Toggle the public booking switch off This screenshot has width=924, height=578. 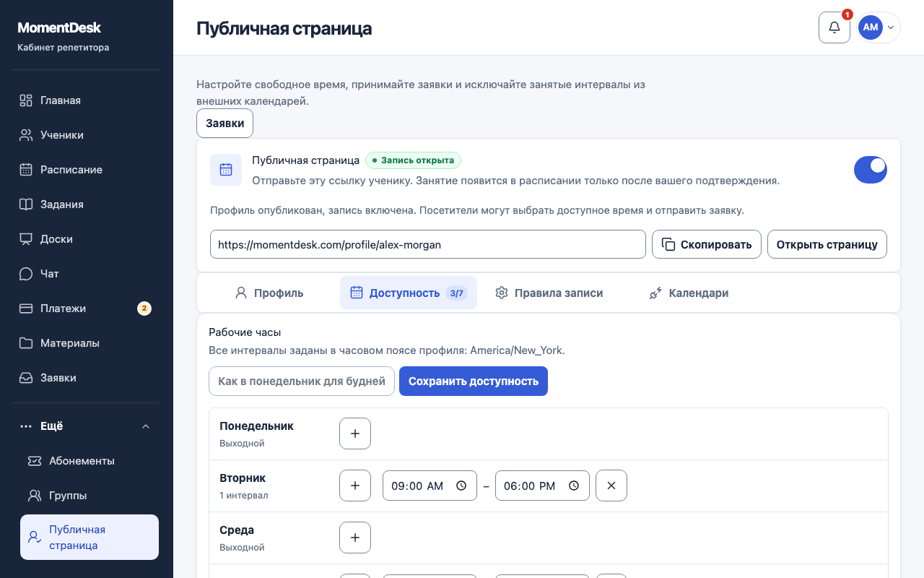(870, 170)
